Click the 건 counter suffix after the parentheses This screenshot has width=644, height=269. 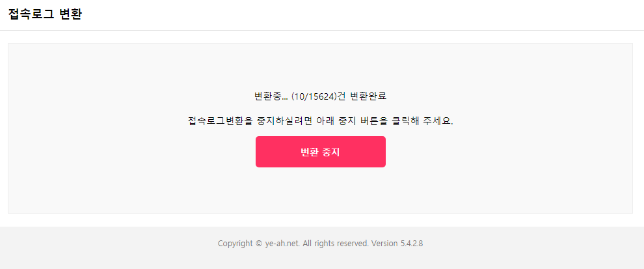coord(341,96)
